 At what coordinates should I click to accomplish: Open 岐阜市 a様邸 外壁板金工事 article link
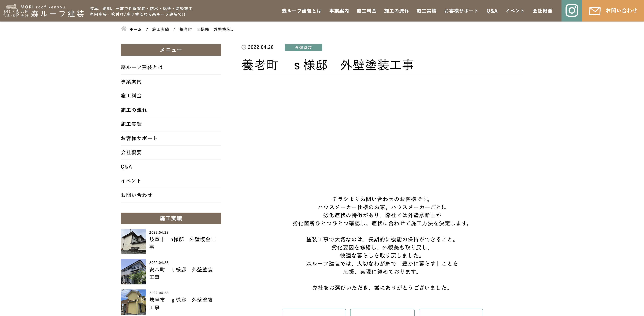coord(182,243)
